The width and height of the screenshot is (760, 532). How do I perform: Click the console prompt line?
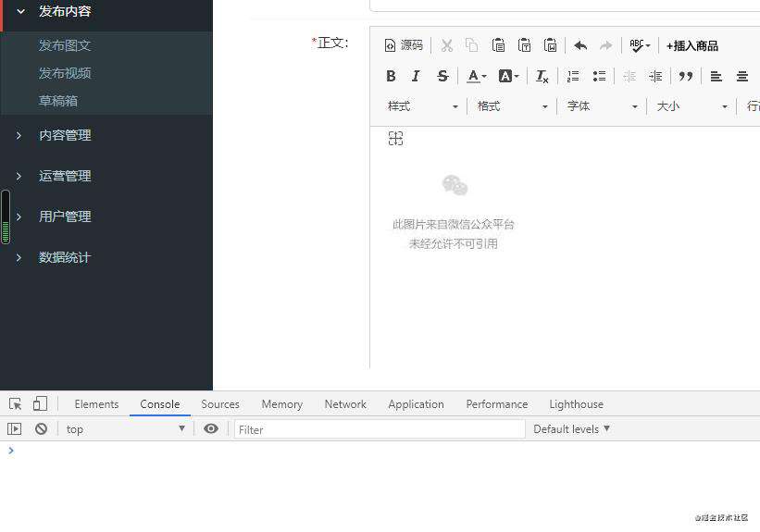point(380,452)
